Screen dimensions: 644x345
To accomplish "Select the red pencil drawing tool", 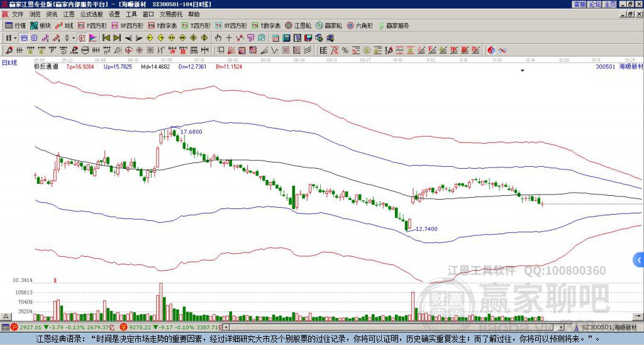I will [x=9, y=50].
